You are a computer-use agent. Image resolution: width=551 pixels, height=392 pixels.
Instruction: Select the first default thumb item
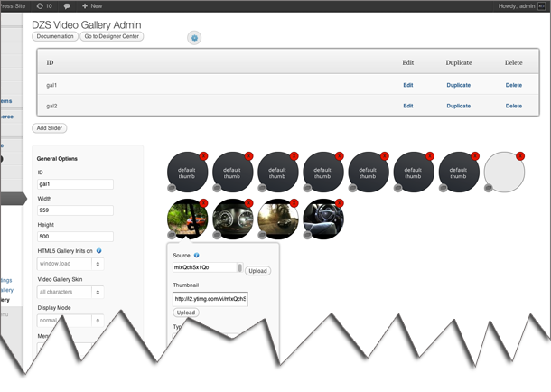click(187, 173)
